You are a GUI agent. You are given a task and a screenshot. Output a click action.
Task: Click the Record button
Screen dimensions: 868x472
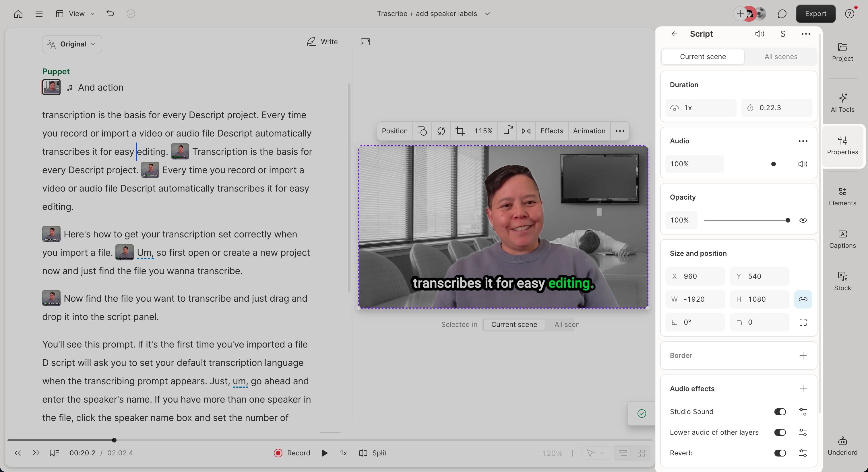pyautogui.click(x=292, y=453)
